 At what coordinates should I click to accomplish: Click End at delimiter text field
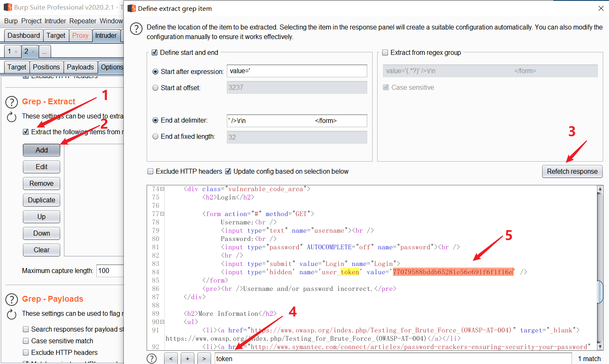[x=297, y=121]
